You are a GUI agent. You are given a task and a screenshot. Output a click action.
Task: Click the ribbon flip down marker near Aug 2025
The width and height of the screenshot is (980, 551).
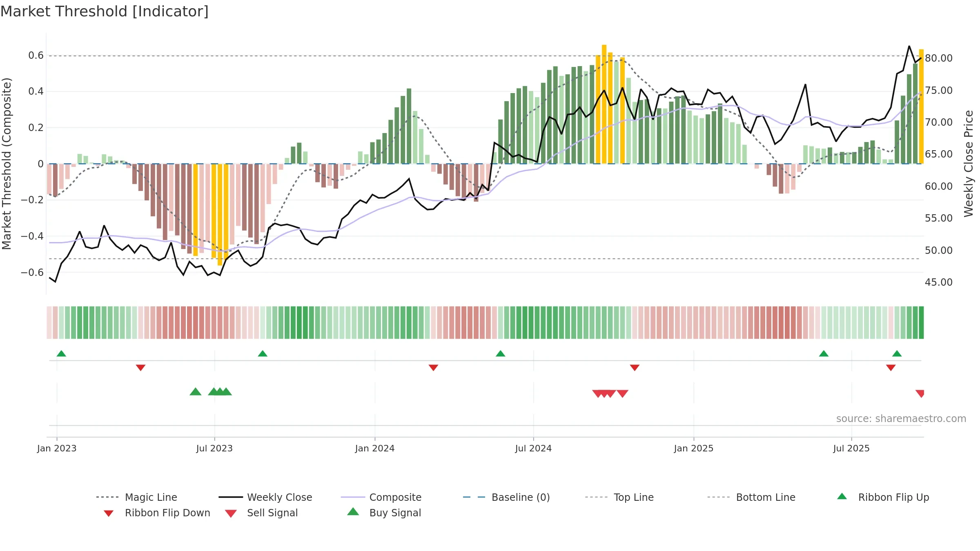[891, 368]
